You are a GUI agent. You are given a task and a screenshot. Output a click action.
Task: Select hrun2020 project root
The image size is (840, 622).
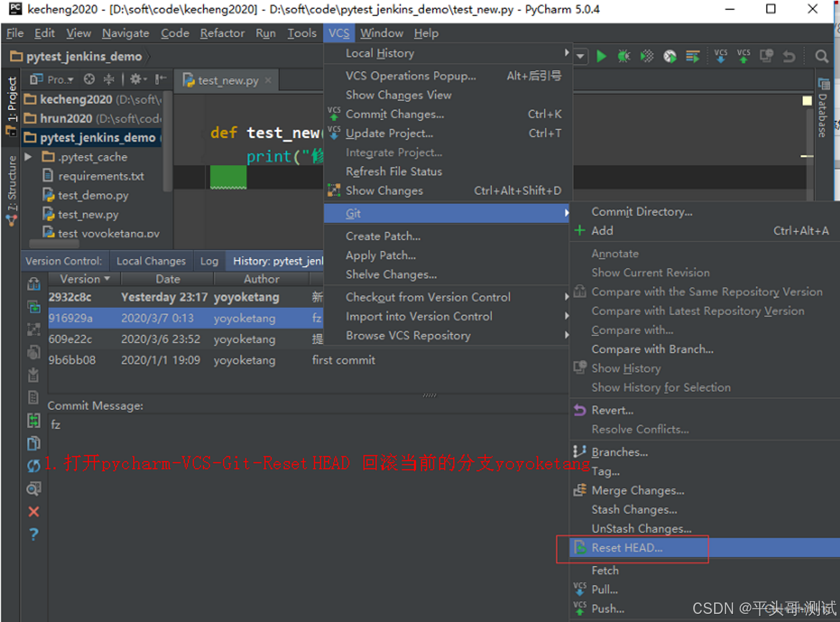point(92,118)
